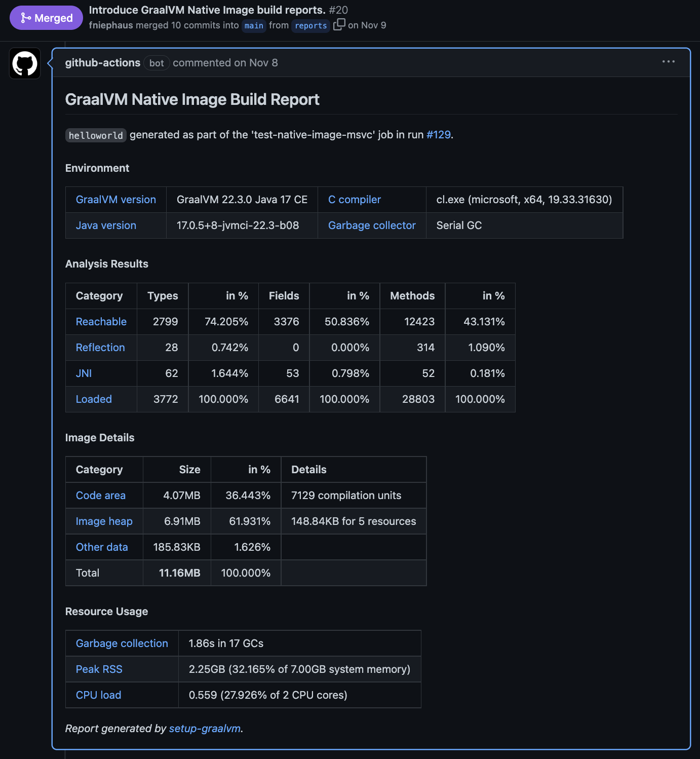
Task: Open the Java version link
Action: coord(106,225)
